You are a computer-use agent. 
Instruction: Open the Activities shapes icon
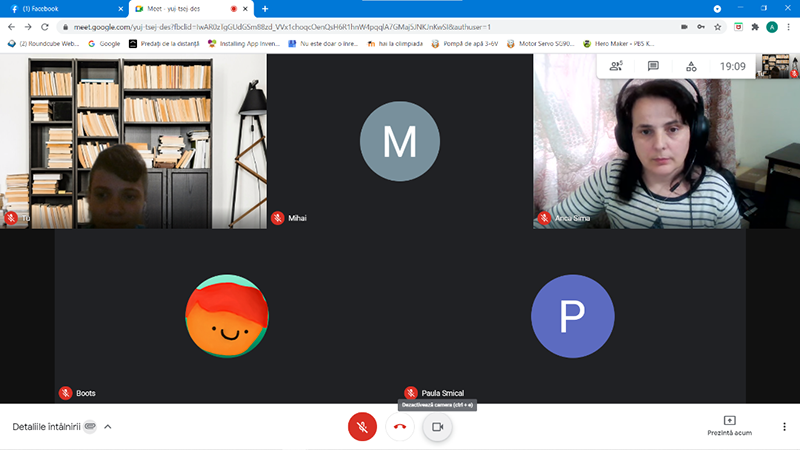click(x=691, y=66)
